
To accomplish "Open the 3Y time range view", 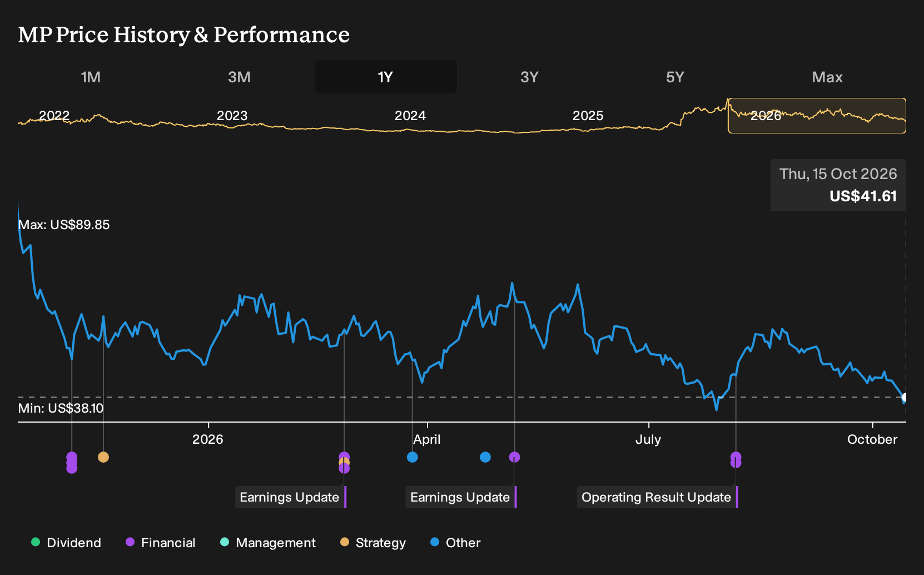I will (529, 77).
